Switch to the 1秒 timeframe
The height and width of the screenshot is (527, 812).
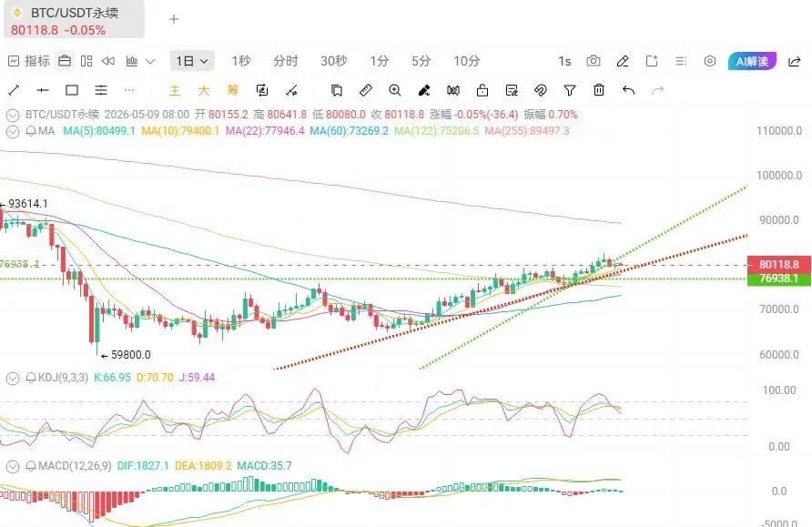[241, 61]
